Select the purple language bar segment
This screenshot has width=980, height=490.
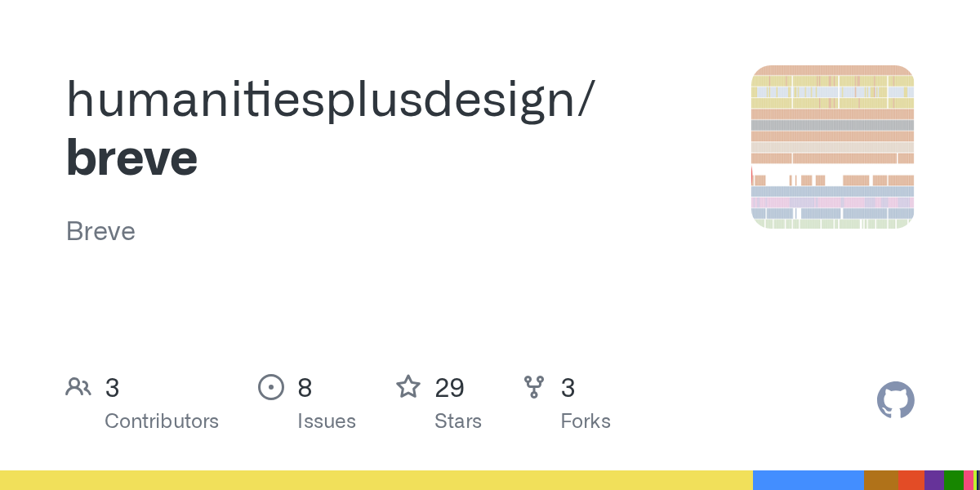click(x=934, y=480)
